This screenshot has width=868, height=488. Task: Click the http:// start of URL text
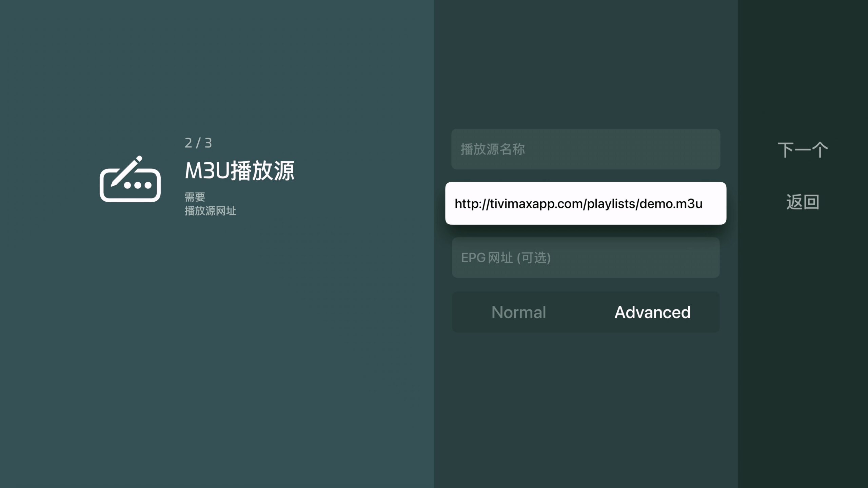pos(472,204)
